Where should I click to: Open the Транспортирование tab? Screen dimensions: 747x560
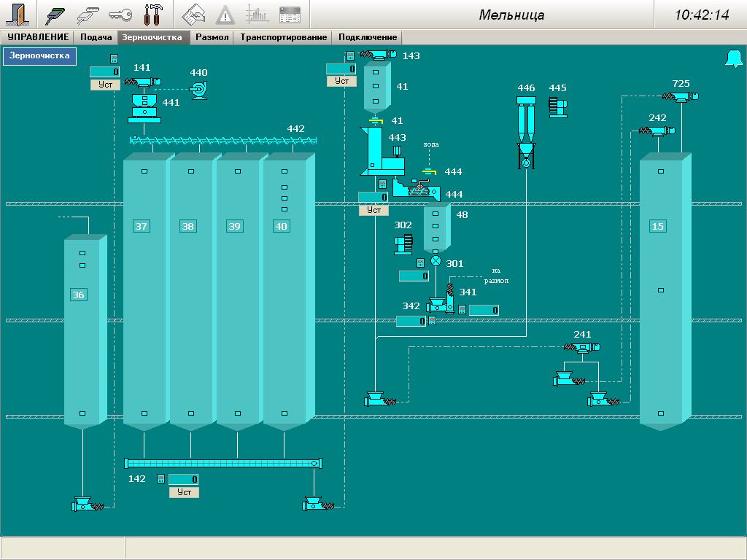coord(284,37)
